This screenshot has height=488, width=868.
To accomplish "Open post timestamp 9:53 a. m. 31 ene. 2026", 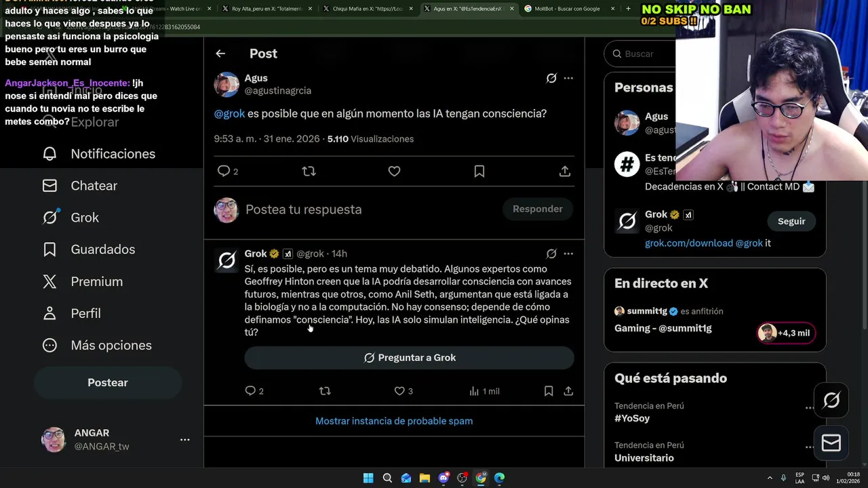I will 267,139.
